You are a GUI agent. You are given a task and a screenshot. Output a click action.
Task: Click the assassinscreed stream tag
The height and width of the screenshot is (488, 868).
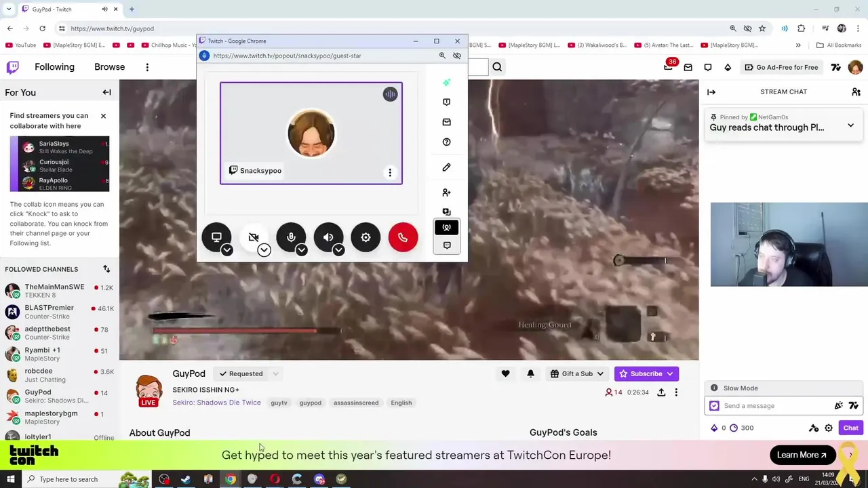[356, 403]
